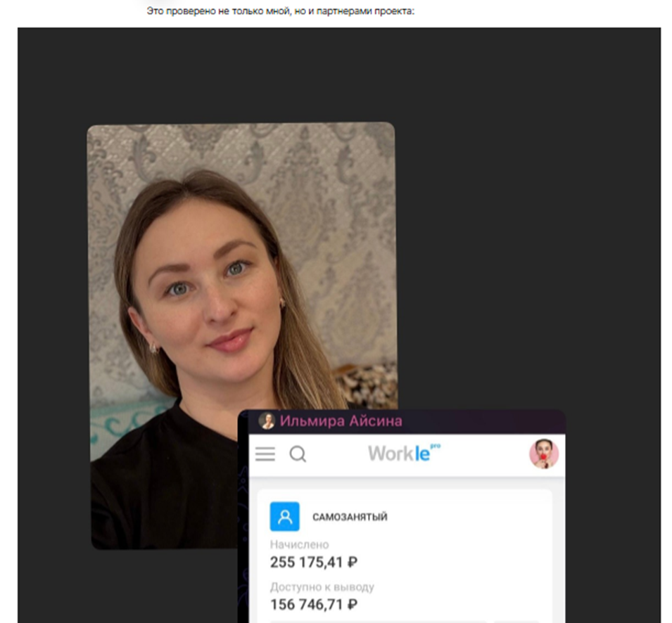Click the САМОЗАНЯТЫЙ label
The width and height of the screenshot is (672, 623).
point(350,517)
